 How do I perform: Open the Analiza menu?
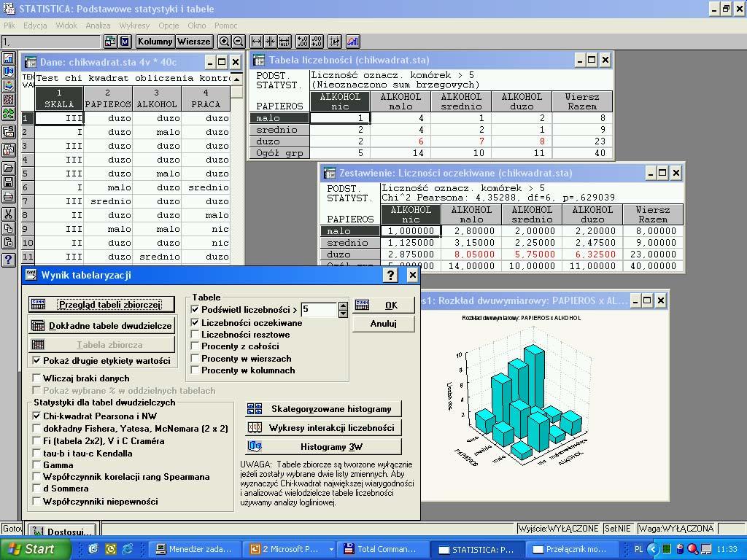pos(98,26)
